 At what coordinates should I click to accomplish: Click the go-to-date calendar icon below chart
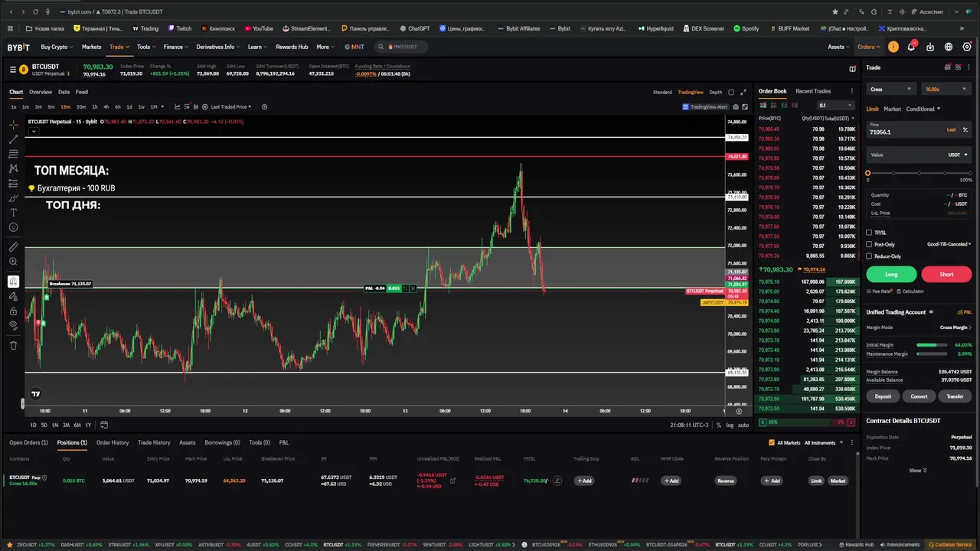tap(104, 425)
